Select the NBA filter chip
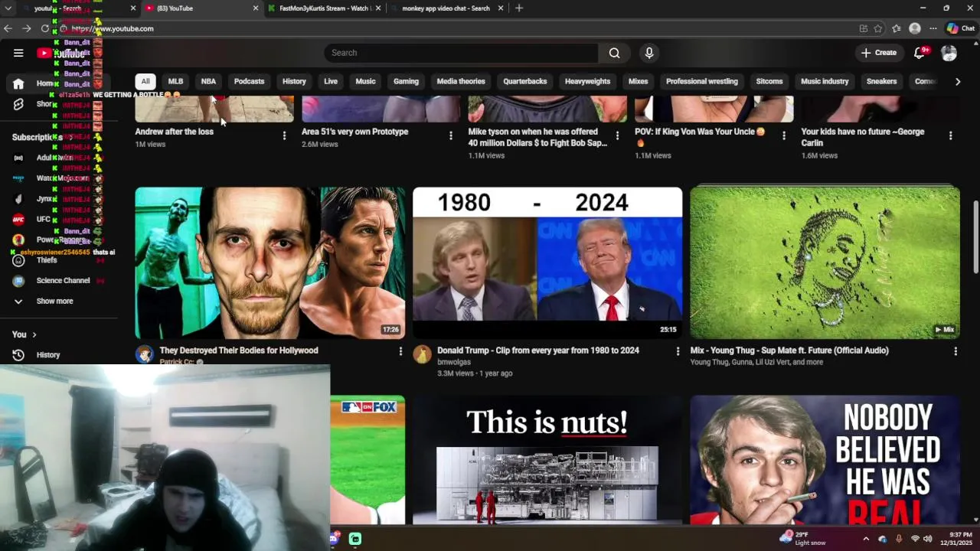Viewport: 980px width, 551px height. 208,81
